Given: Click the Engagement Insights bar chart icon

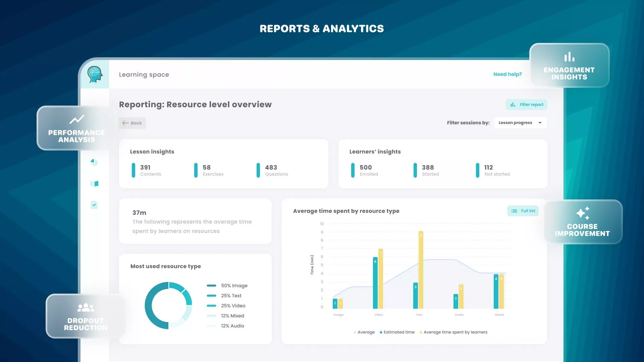Looking at the screenshot, I should pos(569,57).
